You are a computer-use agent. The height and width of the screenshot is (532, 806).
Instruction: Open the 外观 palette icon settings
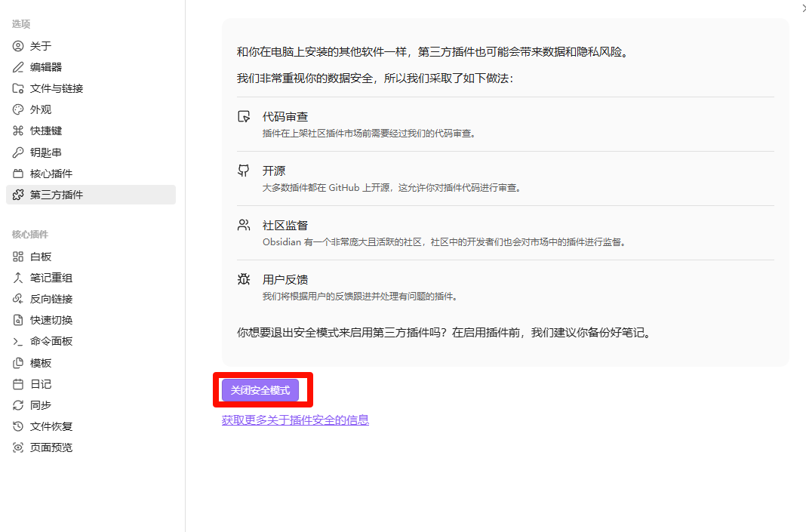(18, 109)
